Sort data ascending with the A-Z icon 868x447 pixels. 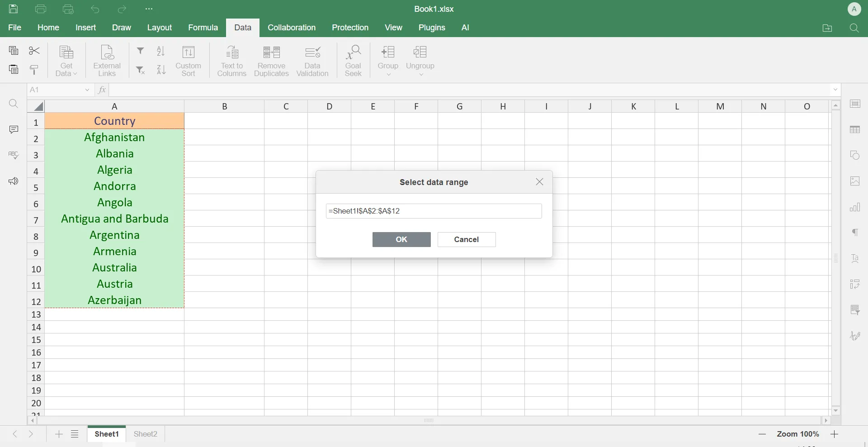tap(161, 51)
